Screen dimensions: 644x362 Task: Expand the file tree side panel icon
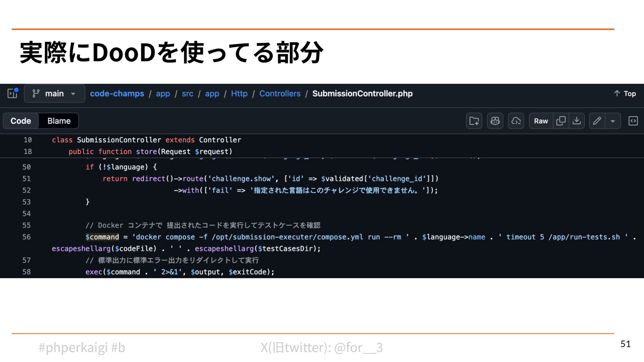tap(13, 93)
